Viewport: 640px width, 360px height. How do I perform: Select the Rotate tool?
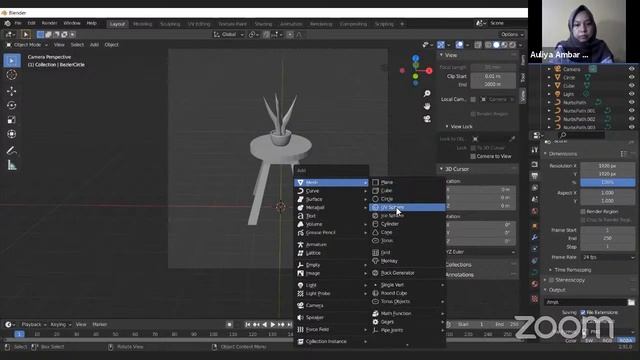point(12,105)
